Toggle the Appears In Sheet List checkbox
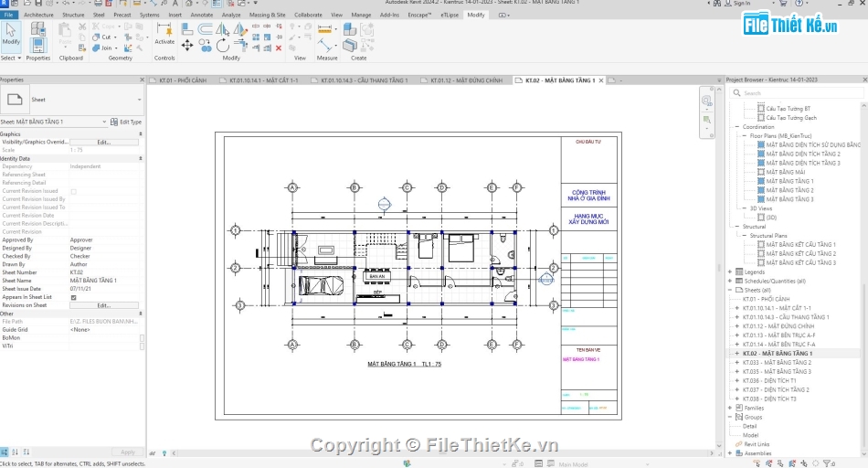Image resolution: width=868 pixels, height=468 pixels. pyautogui.click(x=74, y=297)
